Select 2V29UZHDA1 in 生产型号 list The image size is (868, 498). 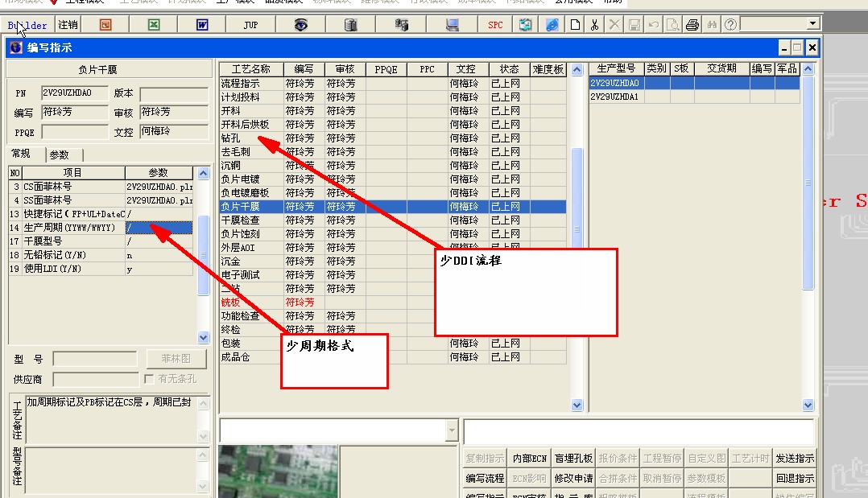[x=694, y=97]
